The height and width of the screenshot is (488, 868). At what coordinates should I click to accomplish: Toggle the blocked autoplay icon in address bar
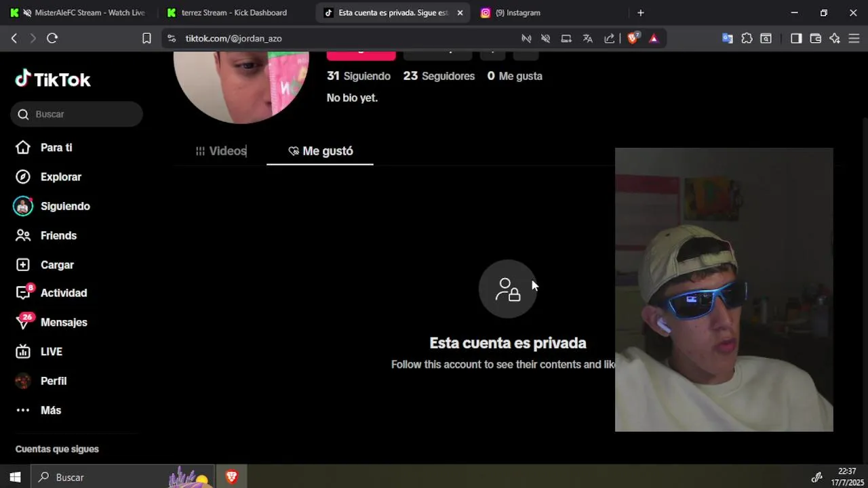coord(526,39)
